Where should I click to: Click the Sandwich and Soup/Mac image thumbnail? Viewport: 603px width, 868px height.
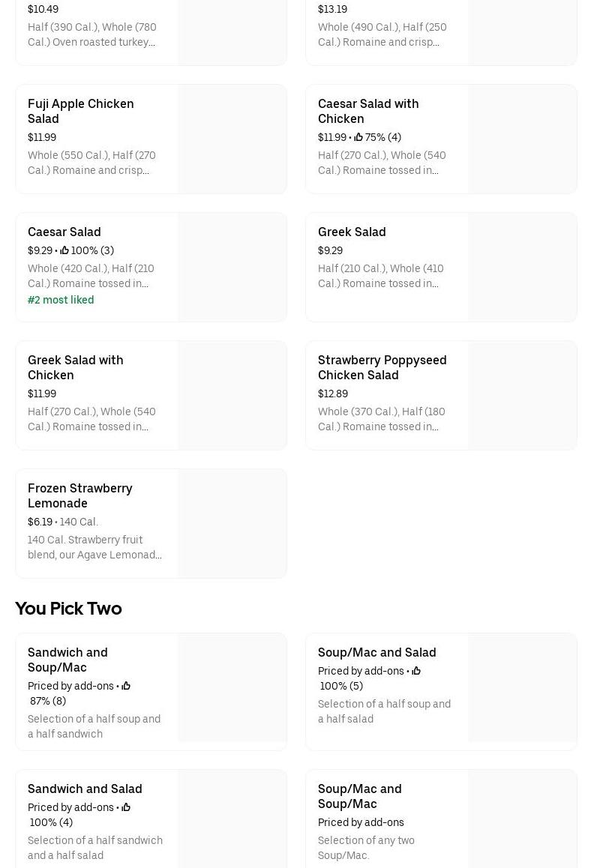pyautogui.click(x=232, y=687)
